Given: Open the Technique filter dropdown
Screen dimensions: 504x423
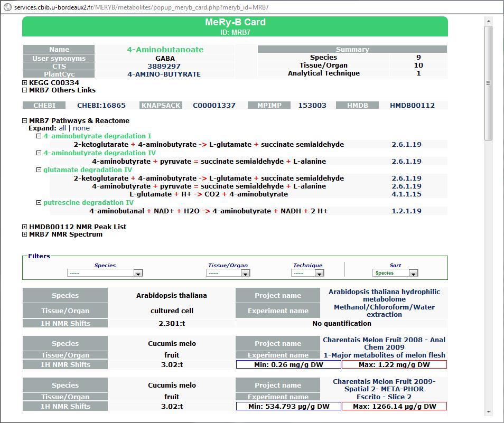Looking at the screenshot, I should point(307,273).
